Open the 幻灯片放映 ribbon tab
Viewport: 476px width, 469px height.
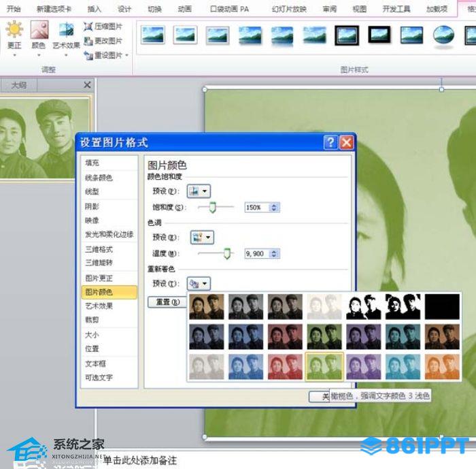coord(289,9)
